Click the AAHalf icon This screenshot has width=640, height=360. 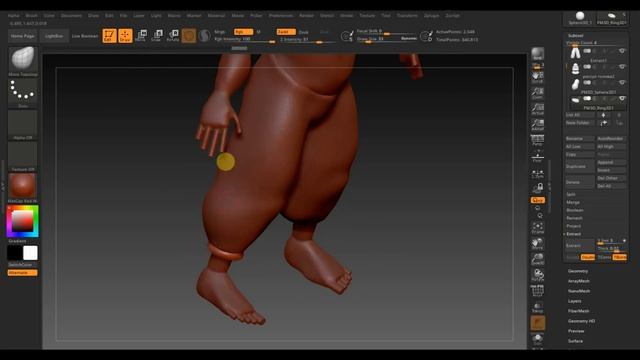[538, 124]
